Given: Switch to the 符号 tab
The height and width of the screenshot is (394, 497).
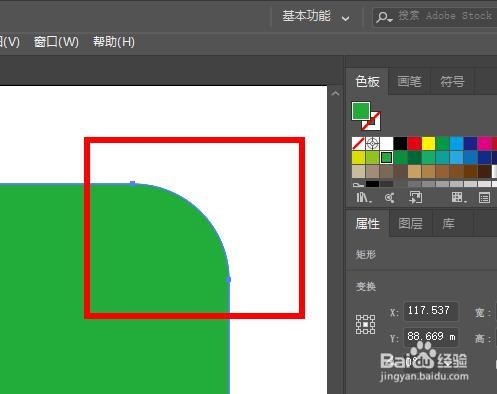Looking at the screenshot, I should click(452, 81).
